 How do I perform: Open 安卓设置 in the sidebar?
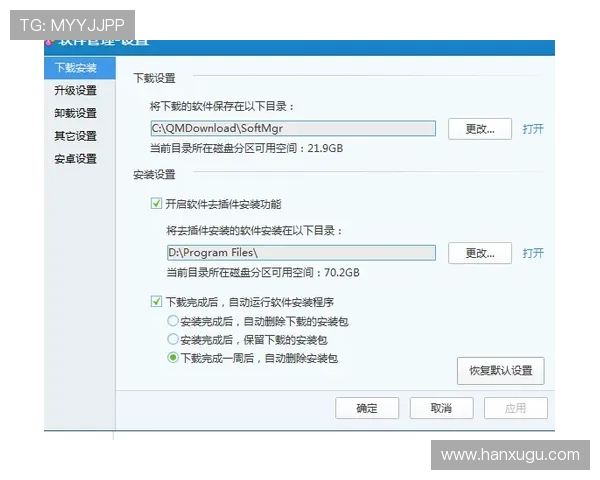coord(75,159)
